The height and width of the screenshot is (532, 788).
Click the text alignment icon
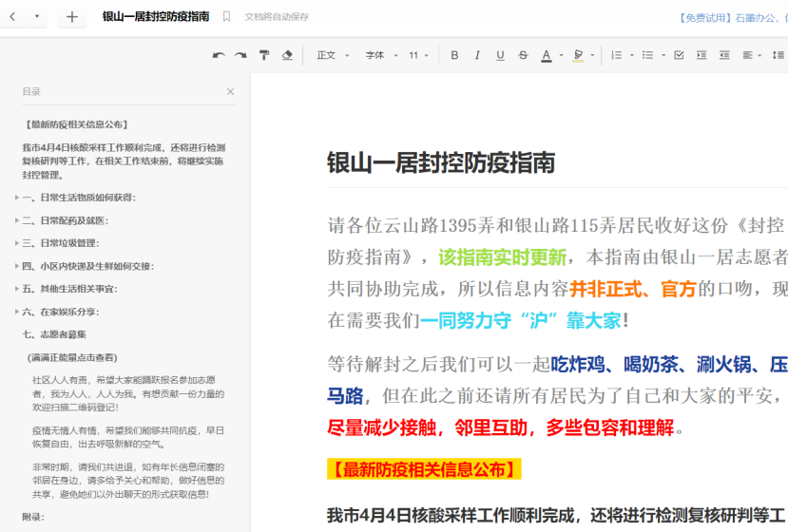(748, 55)
